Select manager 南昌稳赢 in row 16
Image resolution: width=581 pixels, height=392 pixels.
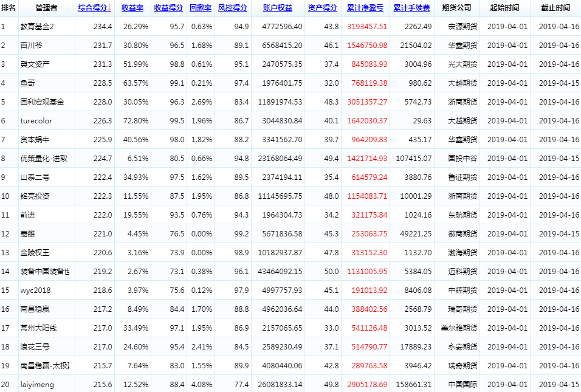click(35, 309)
